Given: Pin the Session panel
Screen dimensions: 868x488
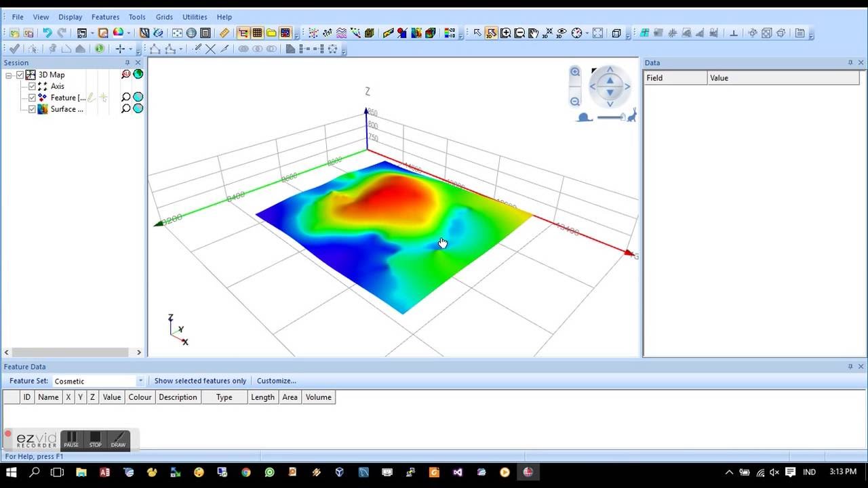Looking at the screenshot, I should [x=127, y=62].
